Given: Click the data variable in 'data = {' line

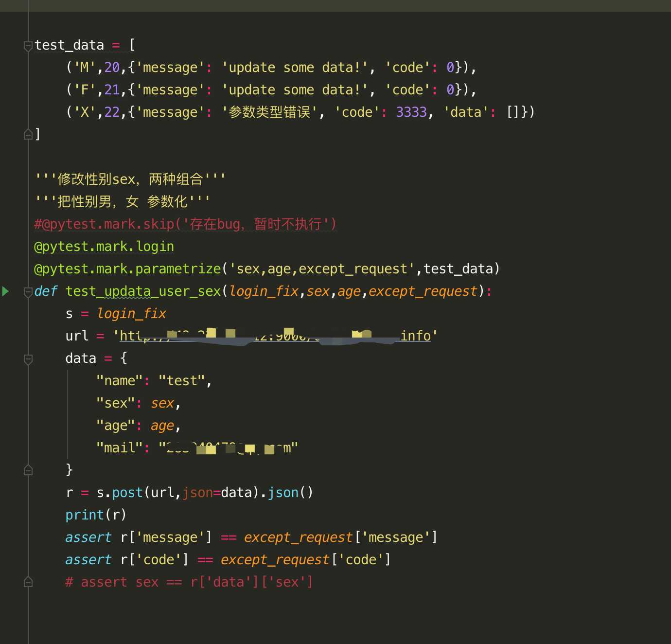Looking at the screenshot, I should coord(81,358).
